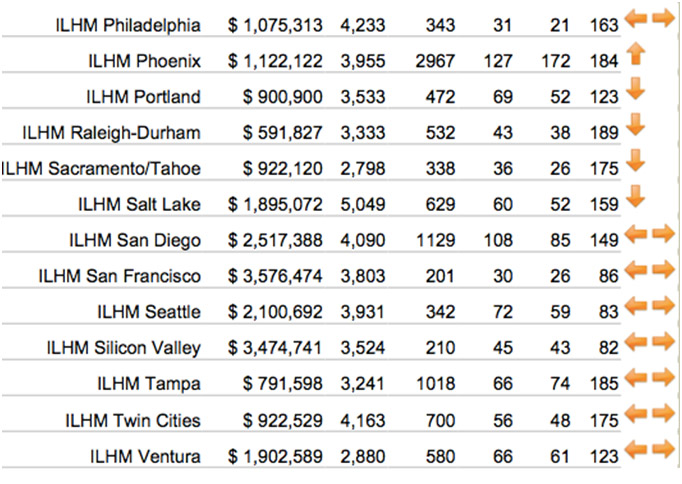682x484 pixels.
Task: Click the right arrow in the ILHM Philadelphia row
Action: pyautogui.click(x=664, y=19)
